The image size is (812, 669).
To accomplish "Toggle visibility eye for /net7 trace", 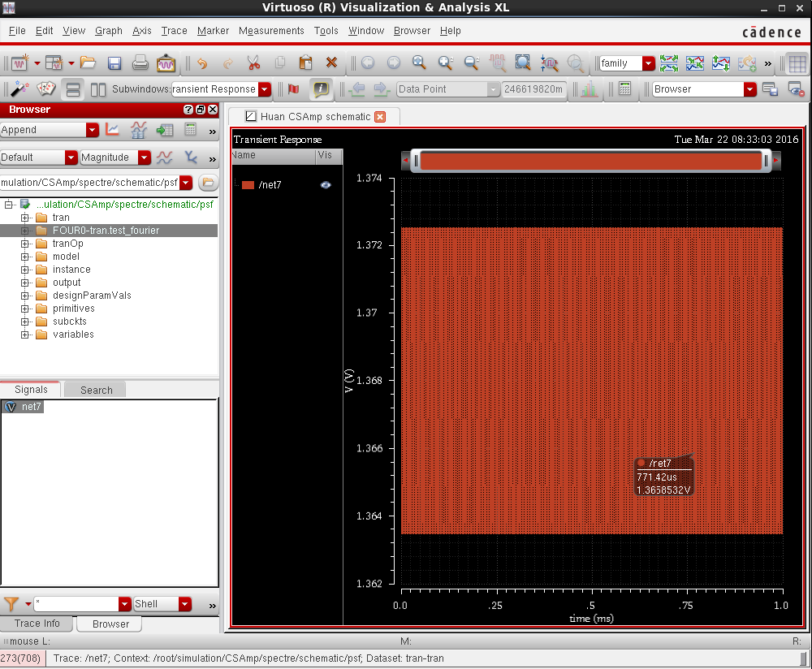I will [x=326, y=185].
